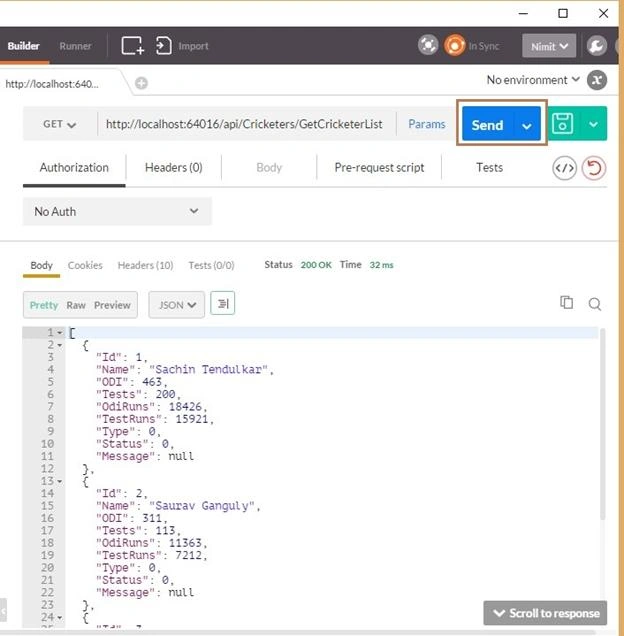Search within the response body
This screenshot has width=624, height=636.
pyautogui.click(x=595, y=303)
